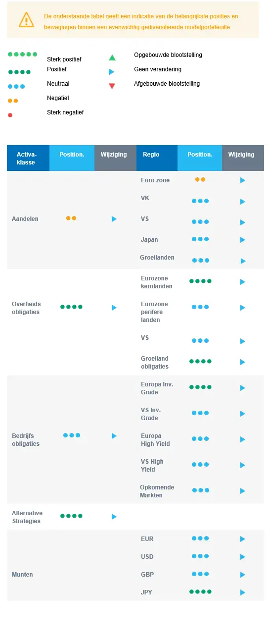Click the Japan row wijziging arrow
The height and width of the screenshot is (644, 268).
point(243,240)
